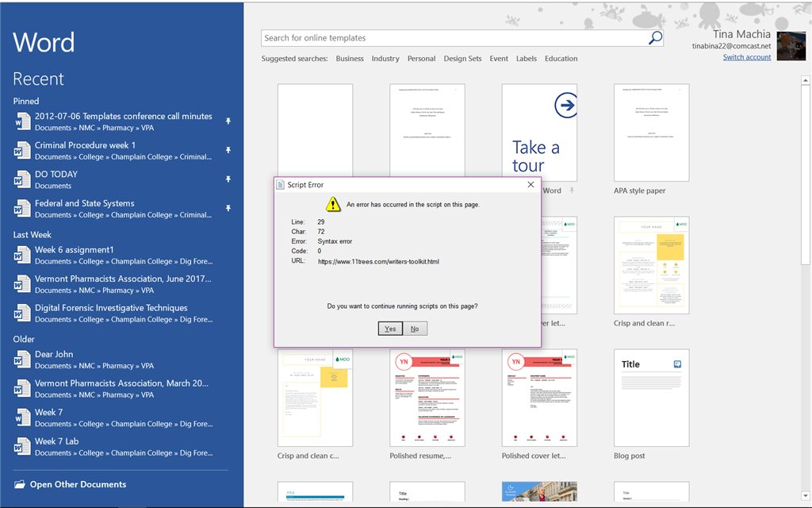Open the Blog post template
This screenshot has height=508, width=812.
pyautogui.click(x=652, y=398)
